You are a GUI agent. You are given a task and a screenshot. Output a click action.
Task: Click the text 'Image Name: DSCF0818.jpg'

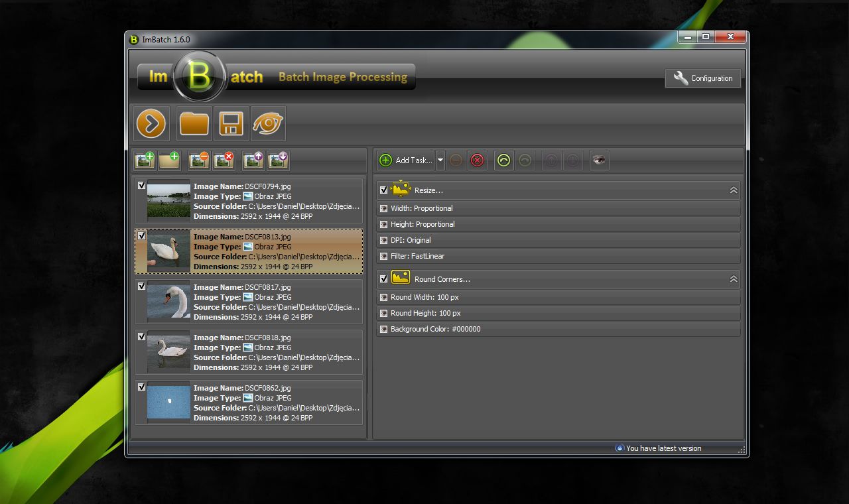click(x=242, y=338)
